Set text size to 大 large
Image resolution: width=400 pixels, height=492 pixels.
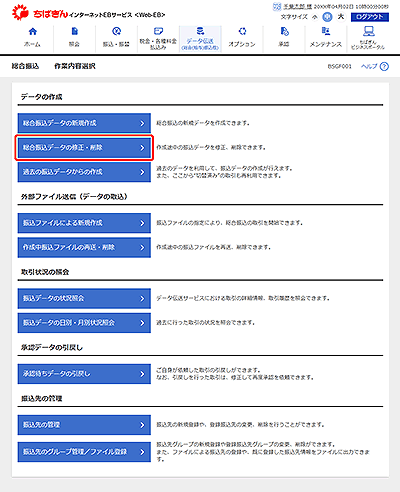341,16
